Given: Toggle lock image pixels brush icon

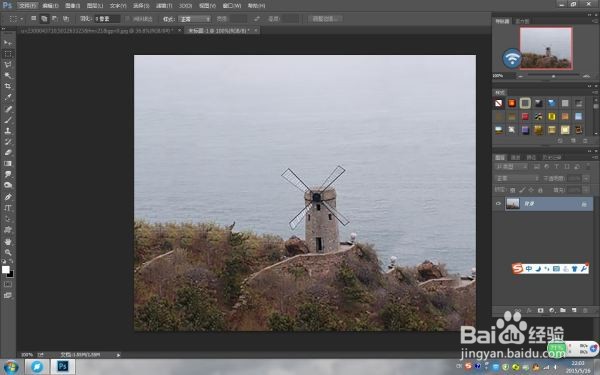Looking at the screenshot, I should pos(522,190).
